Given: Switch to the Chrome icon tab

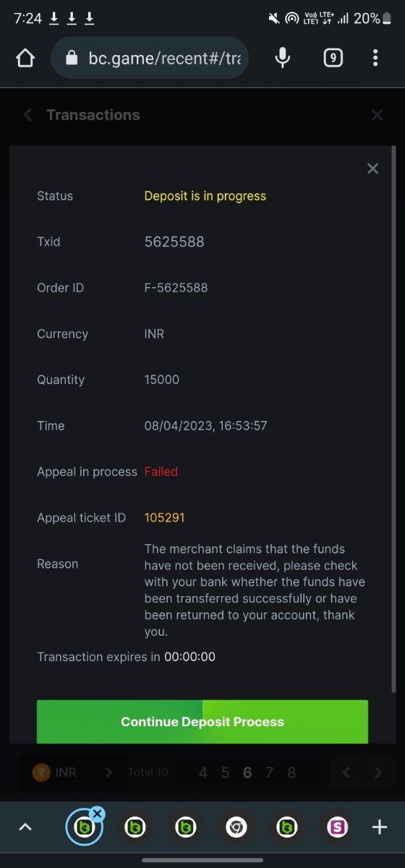Looking at the screenshot, I should pos(236,827).
